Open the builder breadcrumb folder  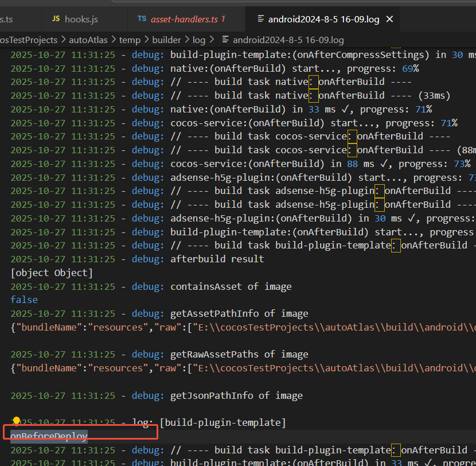[x=166, y=40]
